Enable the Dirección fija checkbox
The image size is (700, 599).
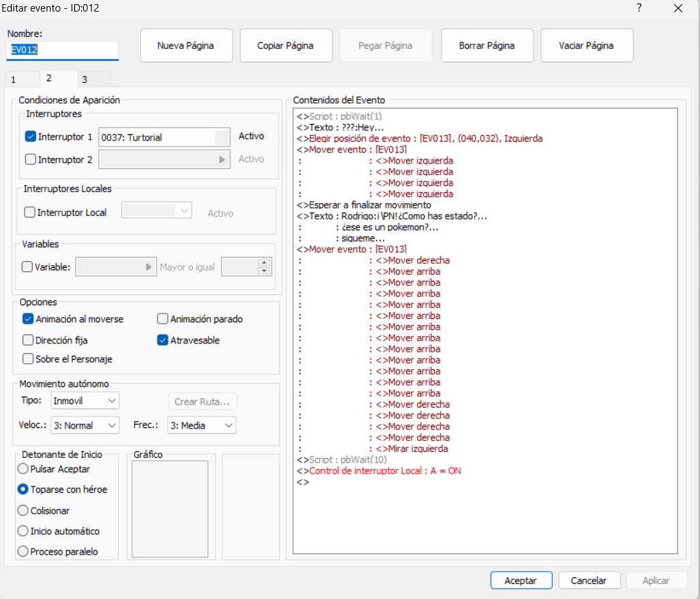28,340
